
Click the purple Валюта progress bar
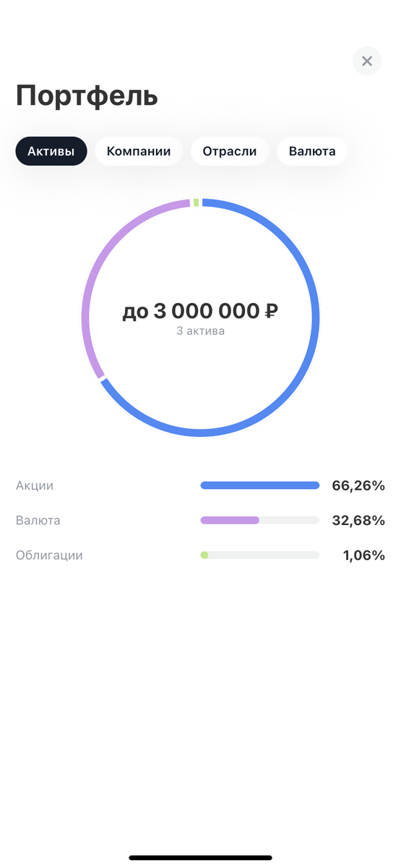tap(230, 520)
